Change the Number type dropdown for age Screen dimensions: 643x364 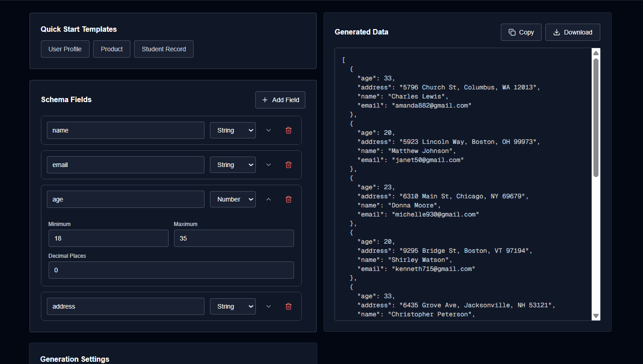(x=233, y=199)
